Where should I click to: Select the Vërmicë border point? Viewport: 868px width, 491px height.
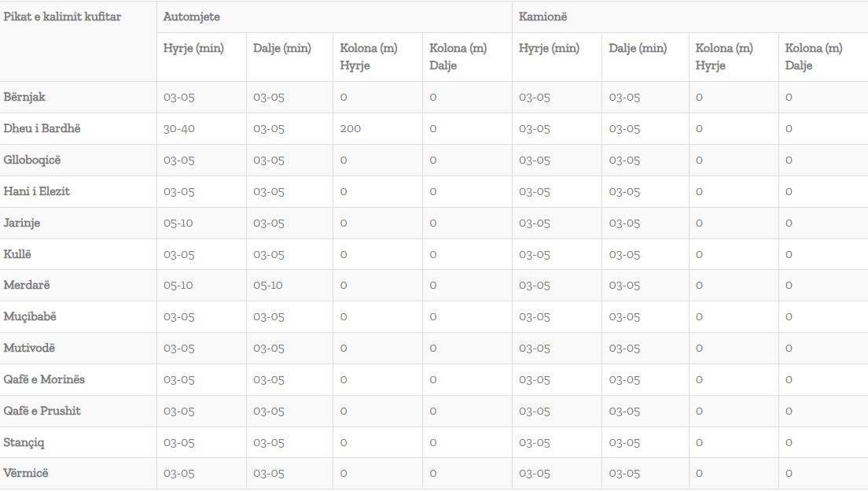point(26,473)
